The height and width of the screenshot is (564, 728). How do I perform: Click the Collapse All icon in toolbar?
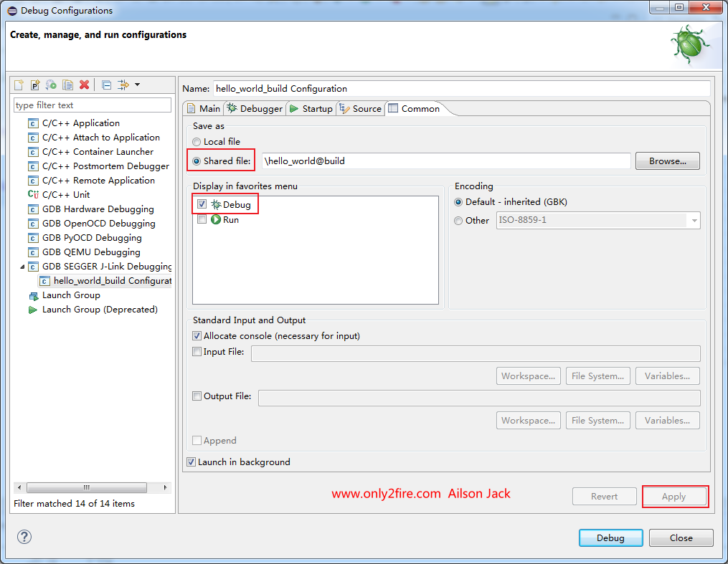coord(106,85)
